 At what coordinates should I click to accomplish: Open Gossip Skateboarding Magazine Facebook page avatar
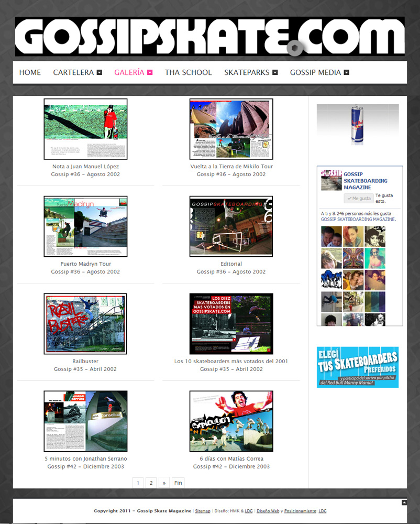(331, 180)
